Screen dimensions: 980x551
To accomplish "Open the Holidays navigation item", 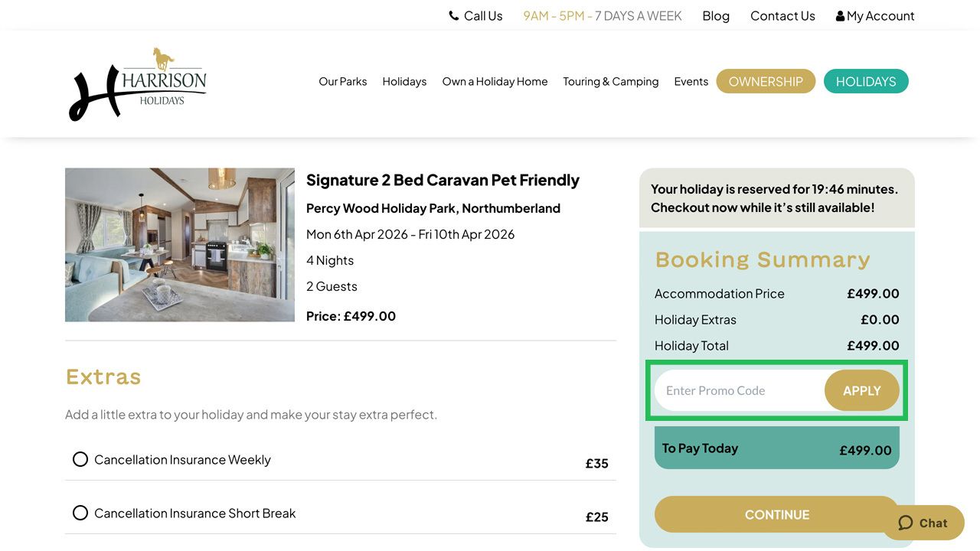I will (404, 81).
